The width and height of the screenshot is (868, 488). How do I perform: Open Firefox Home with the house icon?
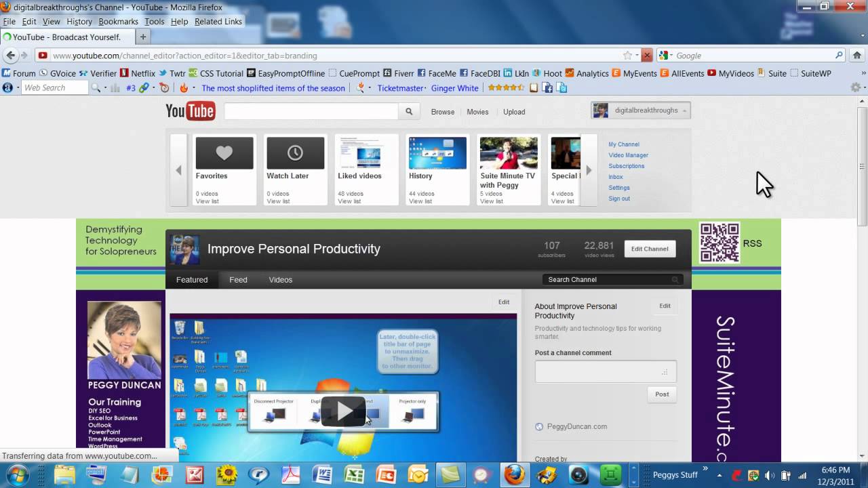(x=857, y=56)
